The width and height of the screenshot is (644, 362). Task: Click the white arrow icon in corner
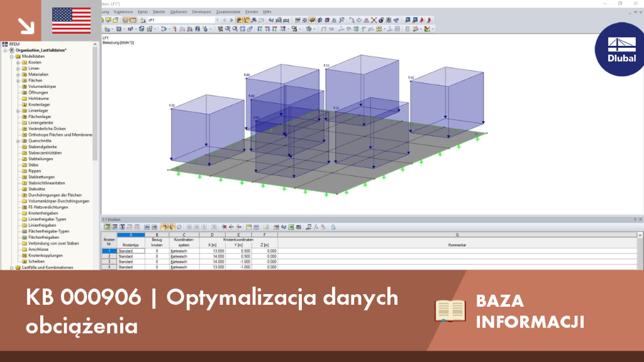pos(26,26)
